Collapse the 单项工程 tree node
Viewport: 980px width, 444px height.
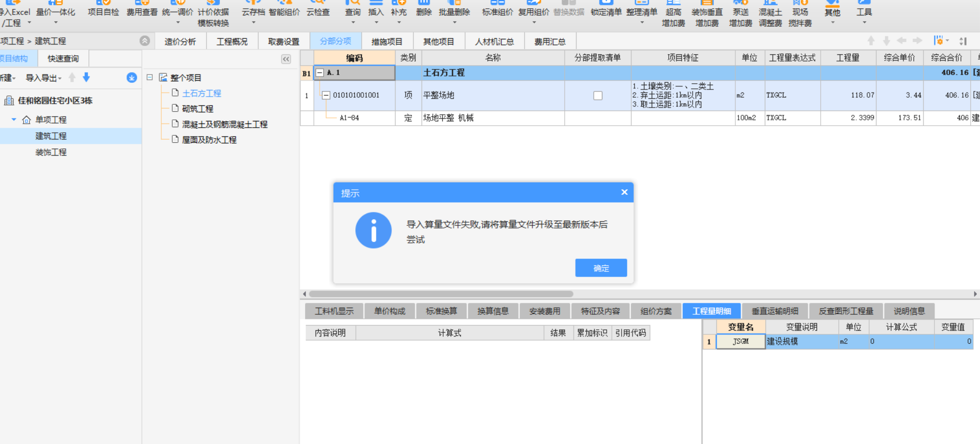14,119
